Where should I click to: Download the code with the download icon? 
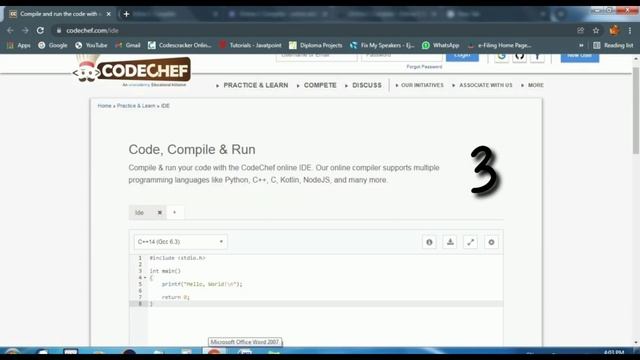point(450,242)
